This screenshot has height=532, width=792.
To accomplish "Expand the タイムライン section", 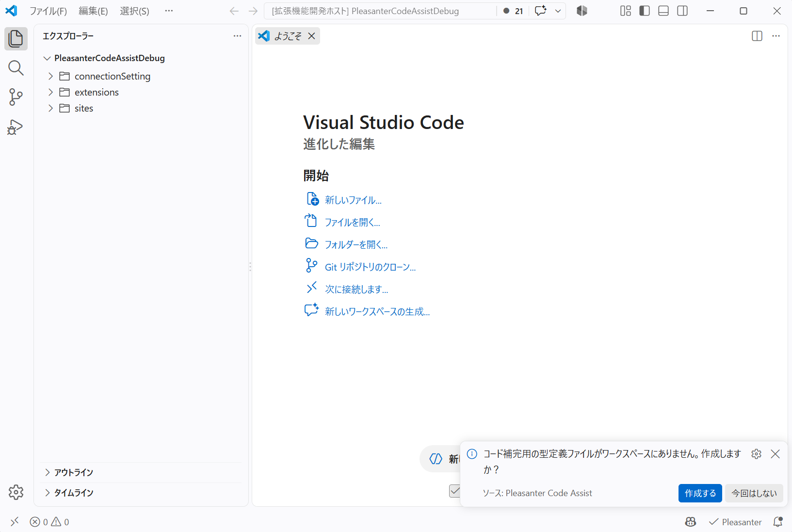I will pyautogui.click(x=47, y=493).
